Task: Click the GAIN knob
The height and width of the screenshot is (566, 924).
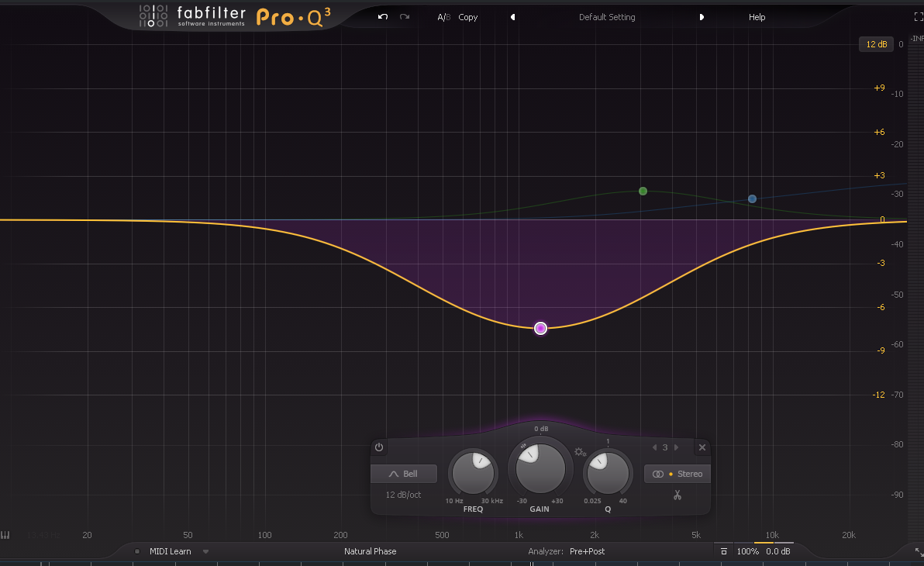Action: pos(540,469)
